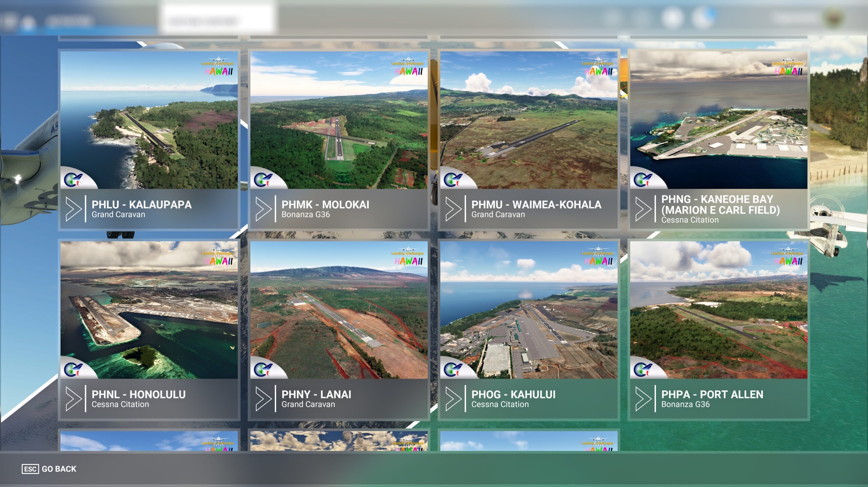This screenshot has width=868, height=487.
Task: Click 'Grand Caravan' under PHLU - KALAUPAPA
Action: pyautogui.click(x=118, y=215)
